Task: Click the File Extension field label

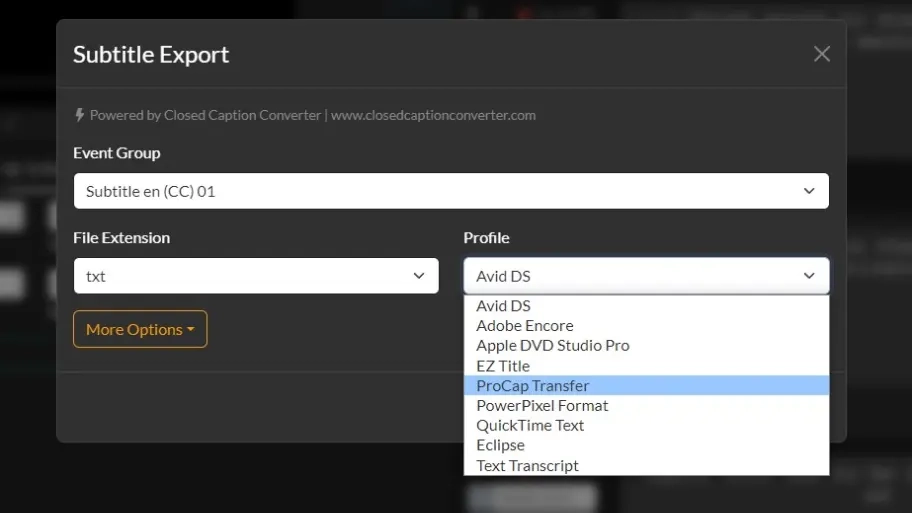Action: [121, 238]
